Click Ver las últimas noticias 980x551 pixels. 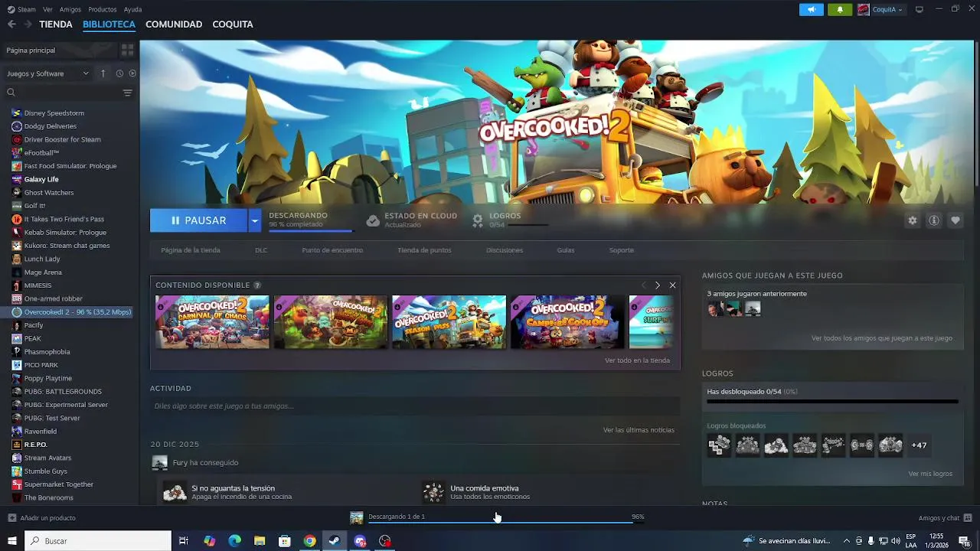tap(639, 430)
